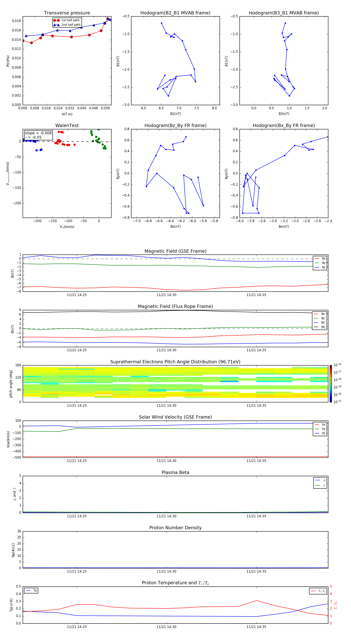Click the β legend entry in Plasma Beta
Image resolution: width=351 pixels, height=644 pixels.
click(320, 485)
